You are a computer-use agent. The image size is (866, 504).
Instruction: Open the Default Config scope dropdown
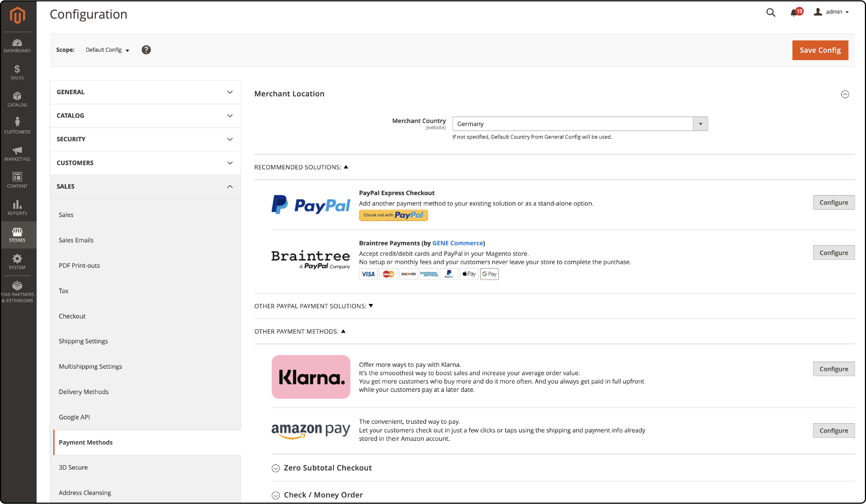107,50
